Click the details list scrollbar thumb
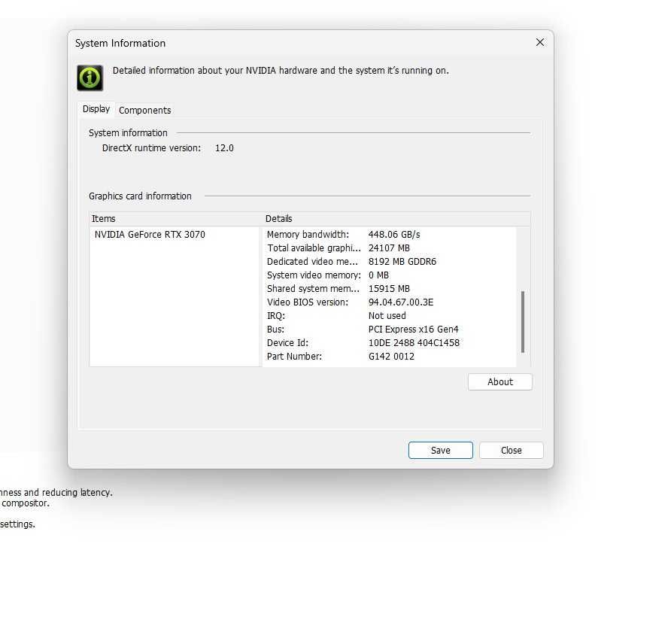Image resolution: width=671 pixels, height=644 pixels. pos(523,322)
